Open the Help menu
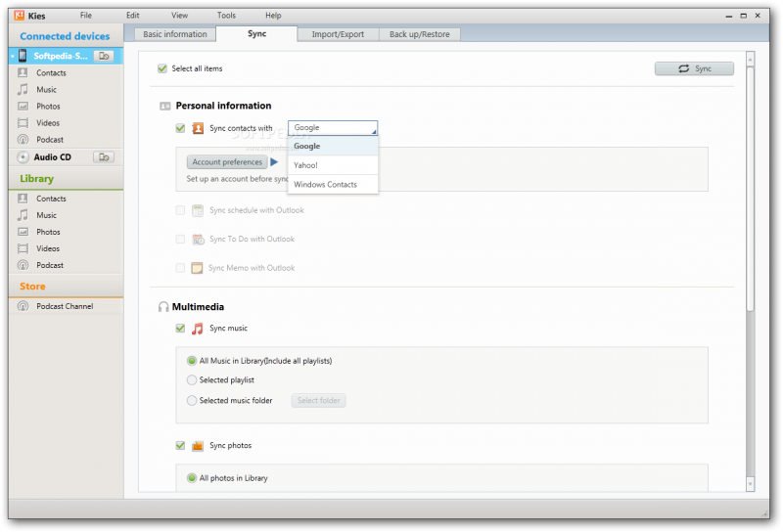The height and width of the screenshot is (532, 783). click(273, 16)
